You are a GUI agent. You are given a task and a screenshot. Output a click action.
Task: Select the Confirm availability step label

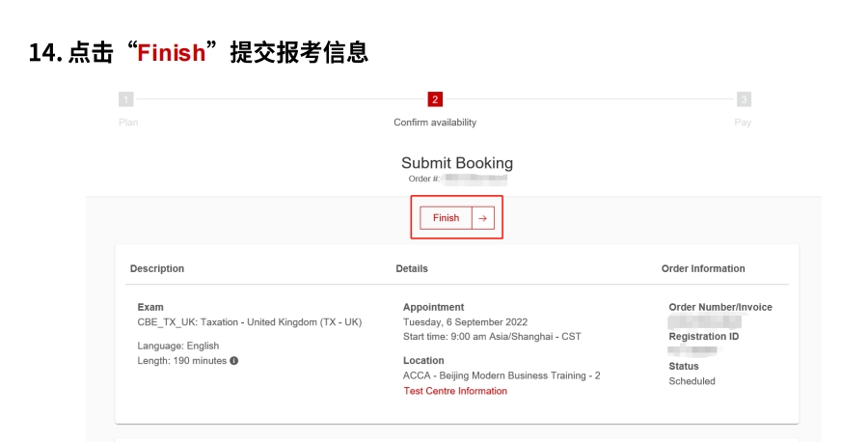pyautogui.click(x=435, y=123)
